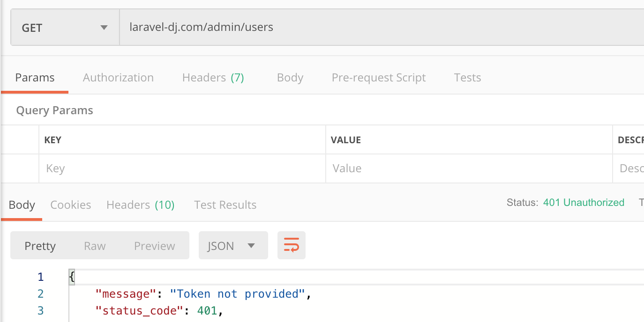
Task: Select the Preview response view
Action: (154, 246)
